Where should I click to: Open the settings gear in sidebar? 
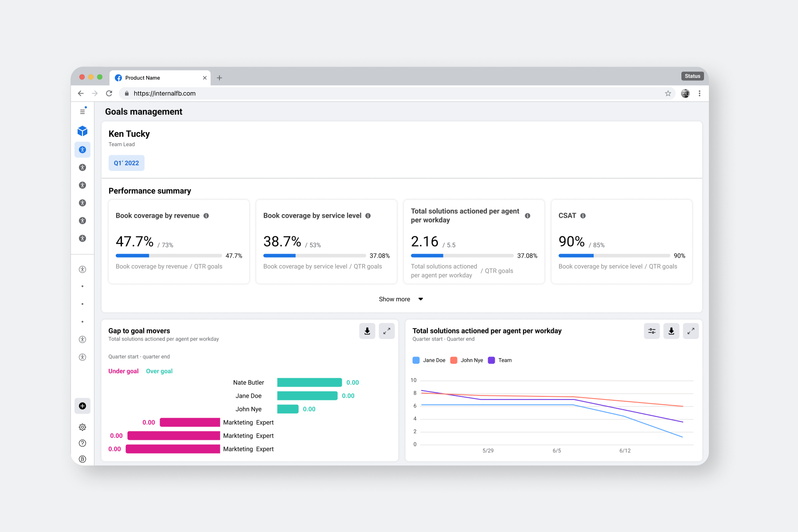coord(82,427)
